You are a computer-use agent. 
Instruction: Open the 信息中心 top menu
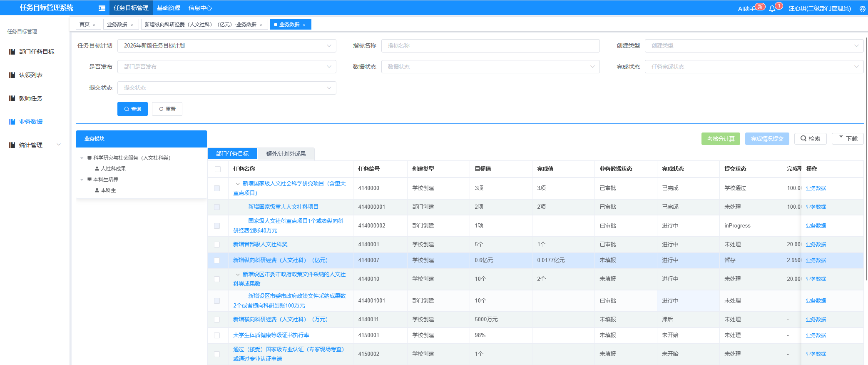click(200, 8)
